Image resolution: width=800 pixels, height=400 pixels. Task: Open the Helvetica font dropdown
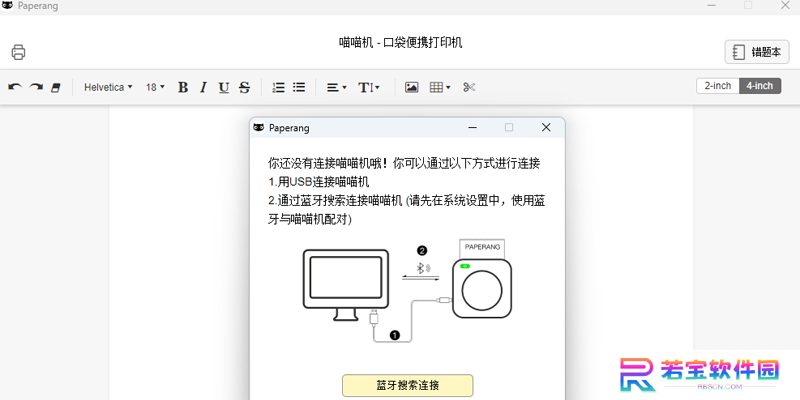[x=108, y=87]
